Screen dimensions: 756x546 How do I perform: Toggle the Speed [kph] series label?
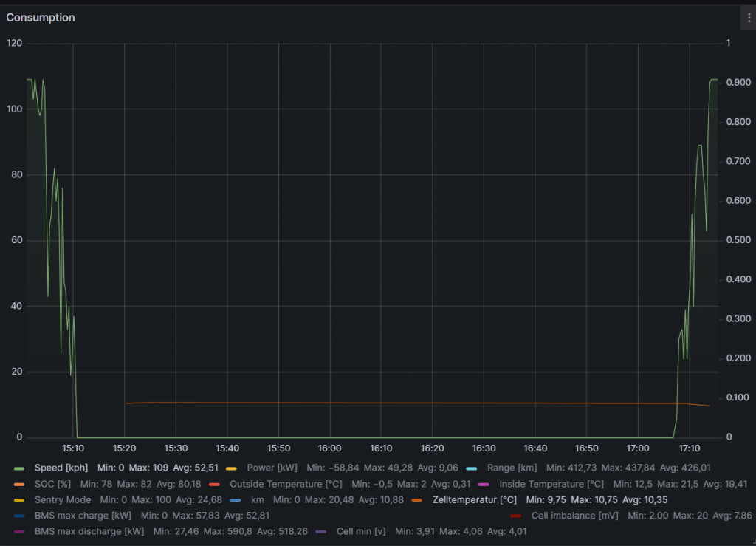click(62, 468)
